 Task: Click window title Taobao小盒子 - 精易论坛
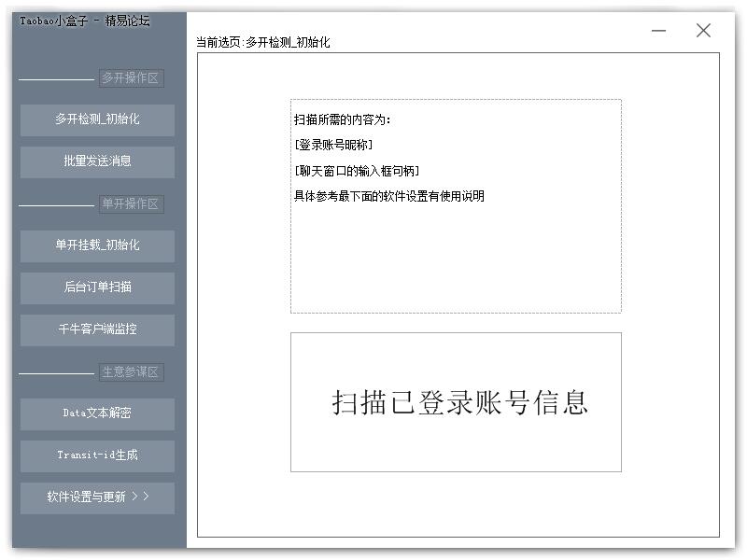85,21
